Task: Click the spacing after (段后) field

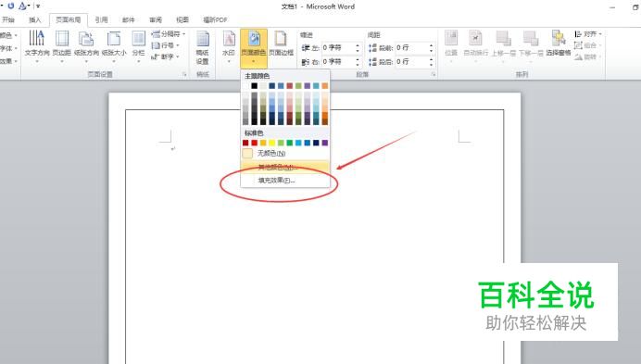Action: tap(411, 62)
